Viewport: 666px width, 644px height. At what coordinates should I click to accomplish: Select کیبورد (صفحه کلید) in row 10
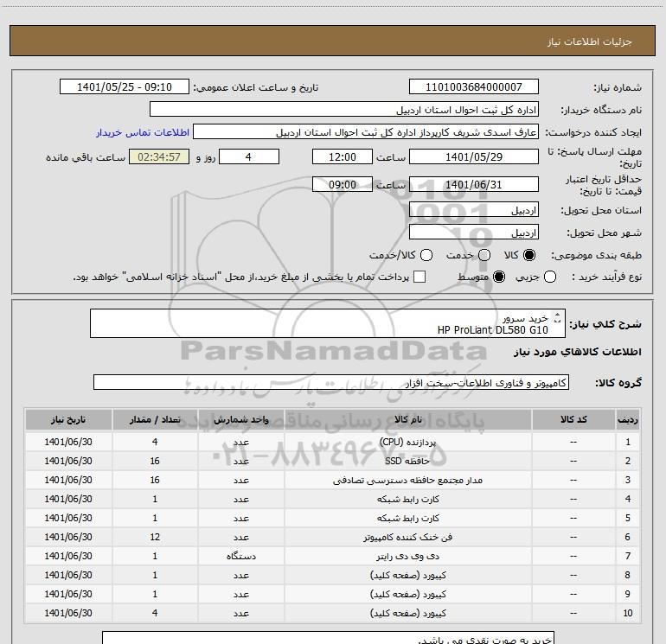[407, 613]
